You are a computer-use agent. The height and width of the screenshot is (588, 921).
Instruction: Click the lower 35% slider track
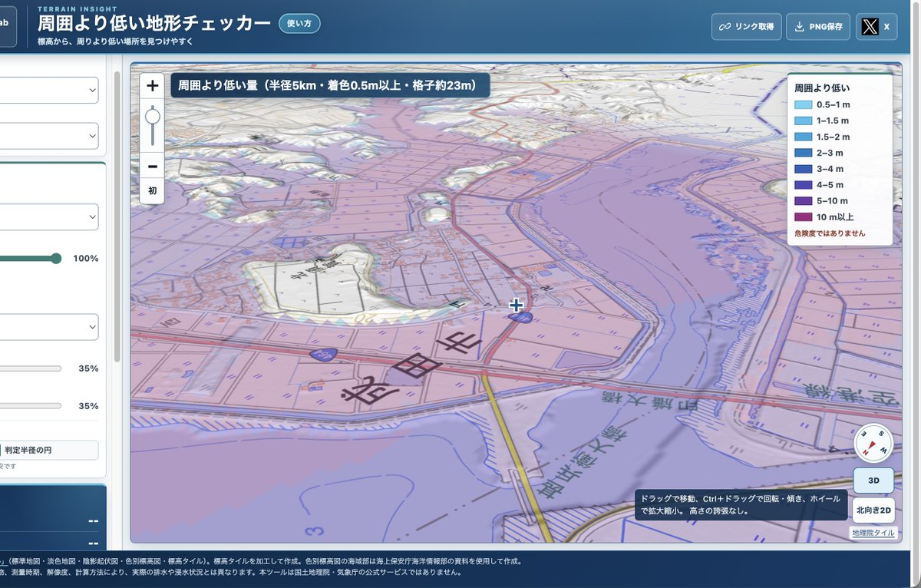tap(31, 405)
